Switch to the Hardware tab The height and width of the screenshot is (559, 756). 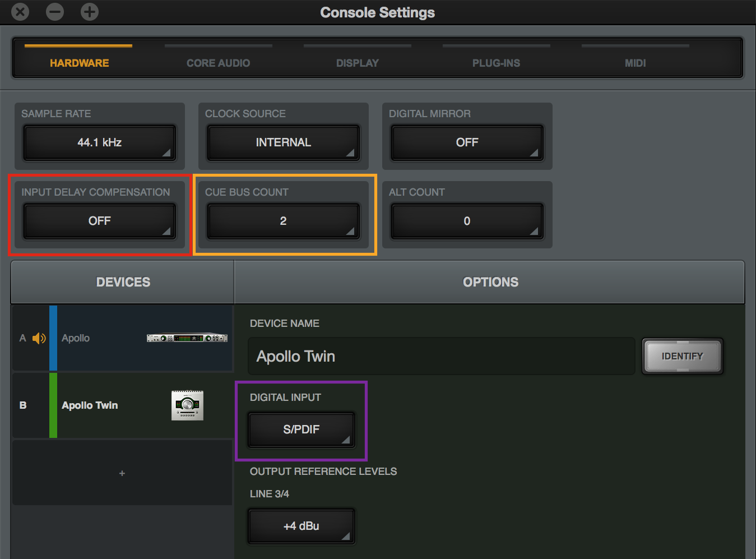tap(79, 63)
